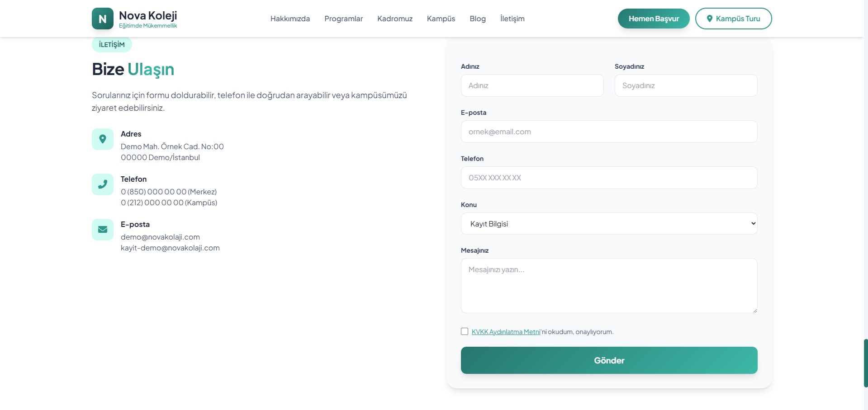Open the Blog navigation link

click(478, 19)
